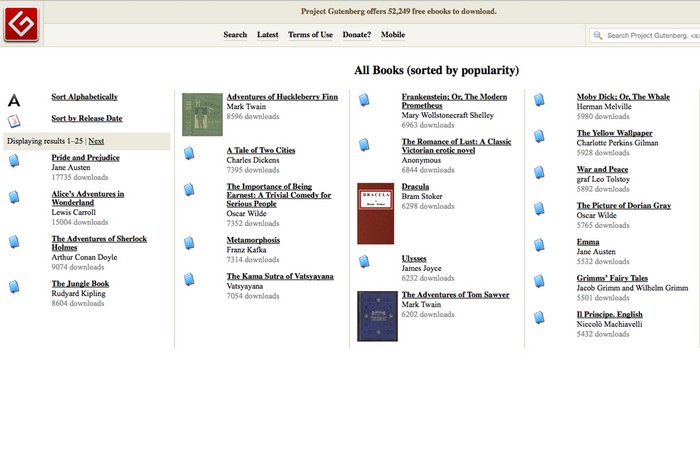Click the book icon beside Pride and Prejudice
Image resolution: width=700 pixels, height=467 pixels.
pyautogui.click(x=14, y=162)
